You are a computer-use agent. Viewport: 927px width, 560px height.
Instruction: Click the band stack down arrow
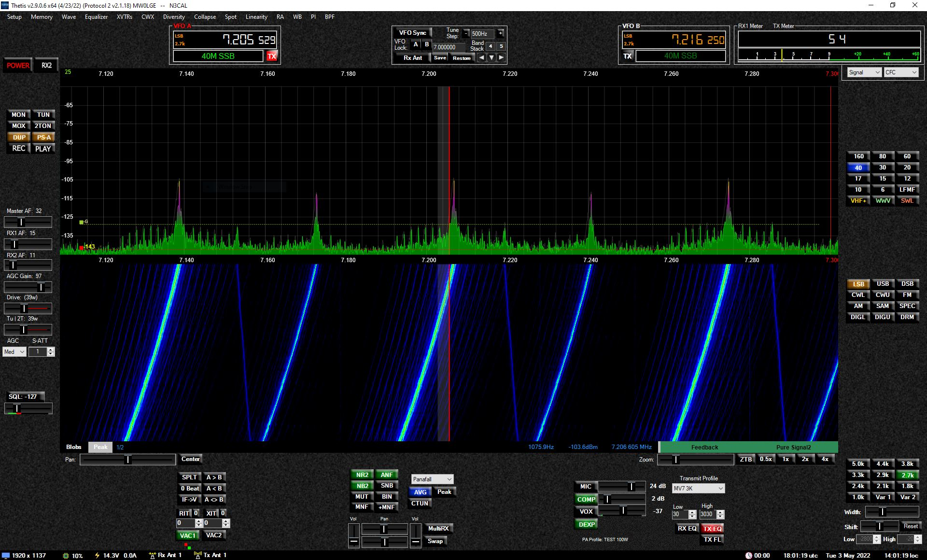click(492, 58)
